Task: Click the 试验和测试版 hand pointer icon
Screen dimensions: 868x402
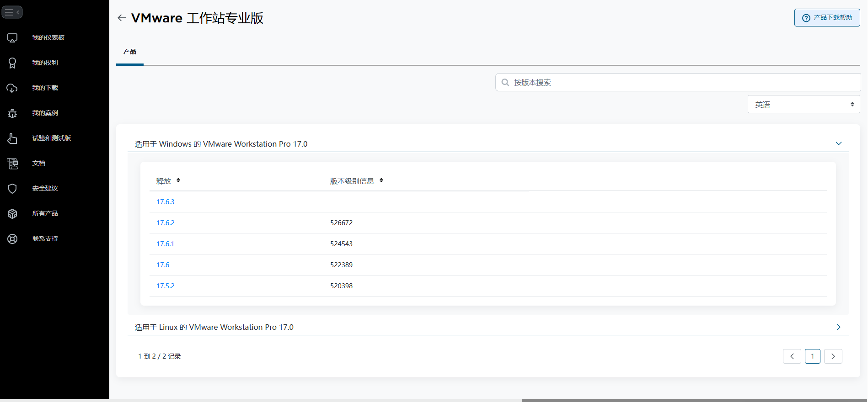Action: 12,138
